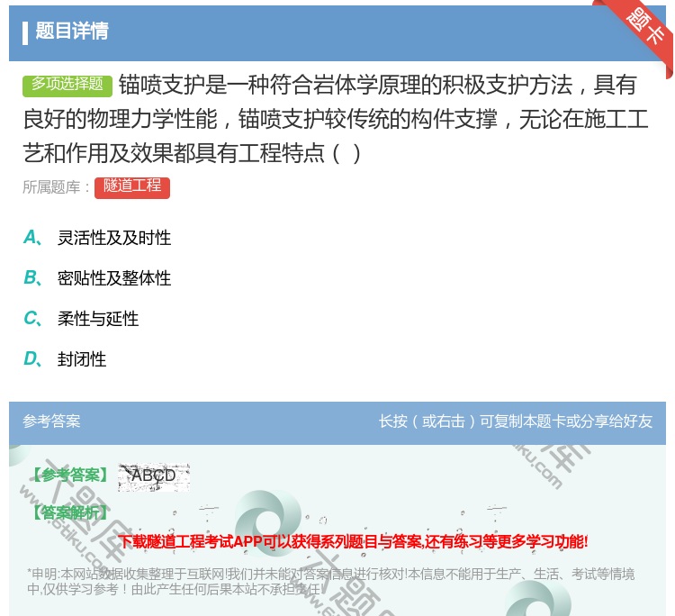Click the 【参考答案】 label

point(70,476)
